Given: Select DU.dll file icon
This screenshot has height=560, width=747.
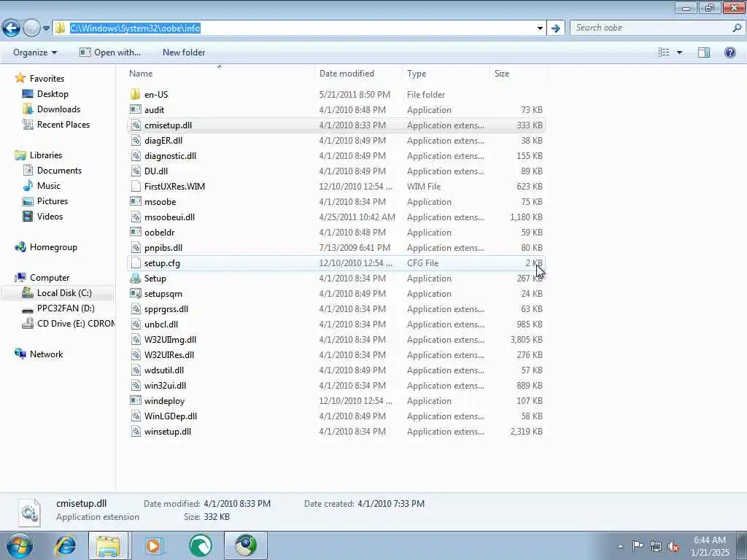Looking at the screenshot, I should [135, 171].
